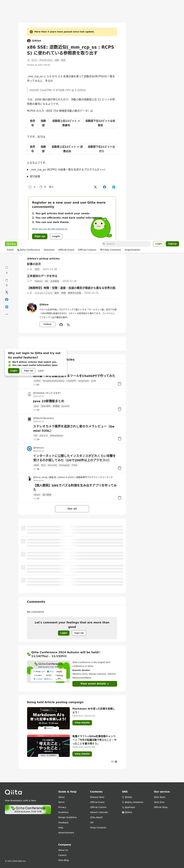The height and width of the screenshot is (868, 184).
Task: Focus the Search input field
Action: [126, 244]
